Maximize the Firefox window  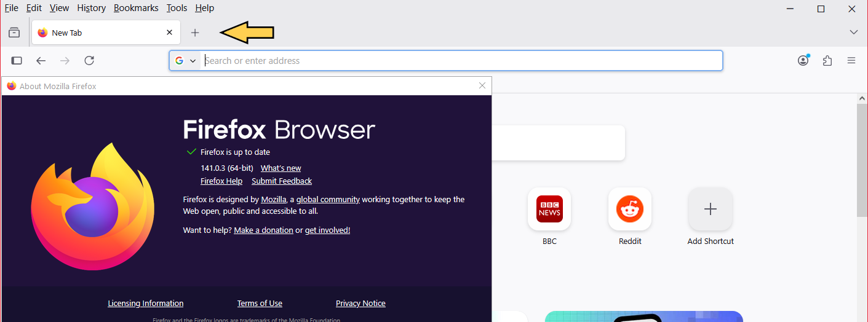(x=821, y=9)
